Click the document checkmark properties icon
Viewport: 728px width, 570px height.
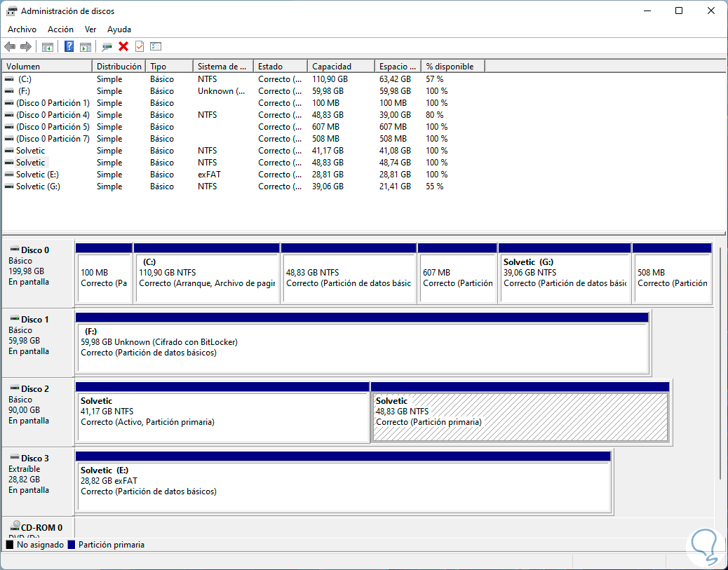(140, 46)
